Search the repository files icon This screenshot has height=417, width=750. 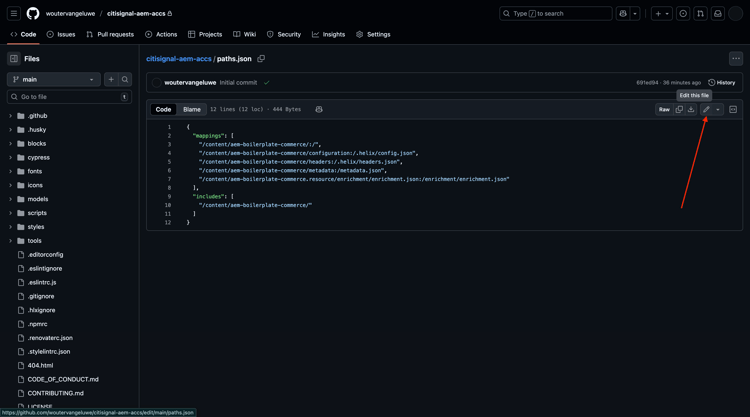[125, 79]
